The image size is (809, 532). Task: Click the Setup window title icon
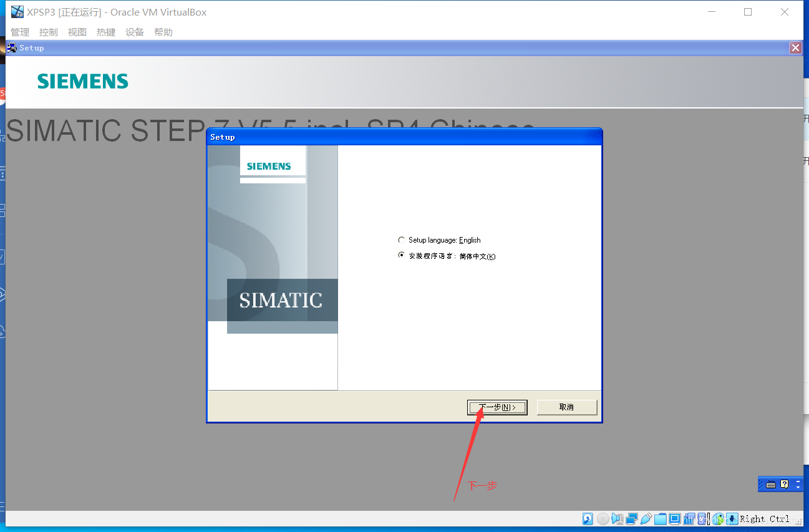[12, 47]
